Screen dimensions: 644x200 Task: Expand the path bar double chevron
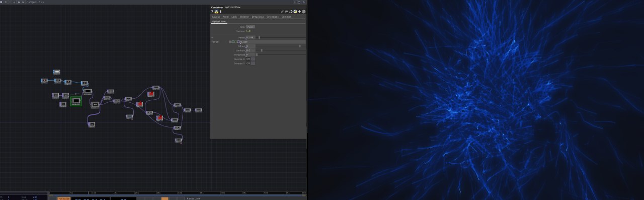pyautogui.click(x=42, y=2)
